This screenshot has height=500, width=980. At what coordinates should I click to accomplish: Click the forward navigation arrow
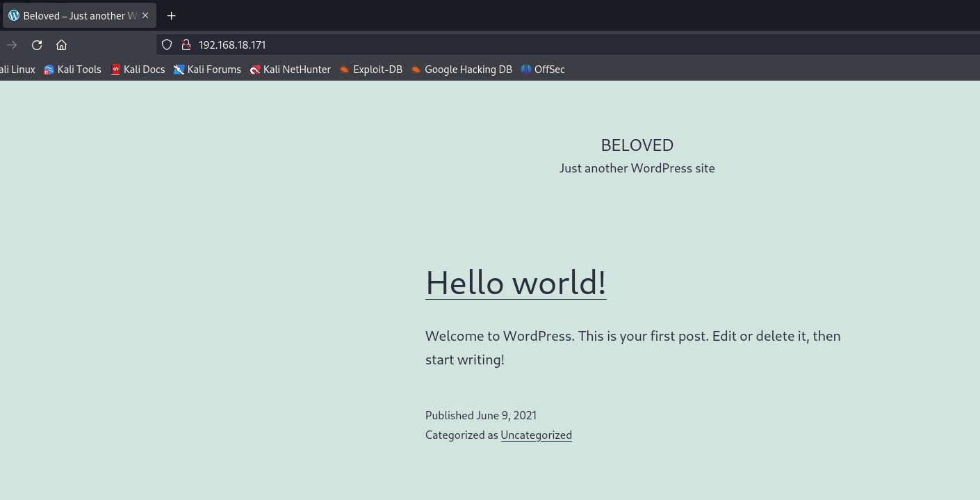12,45
